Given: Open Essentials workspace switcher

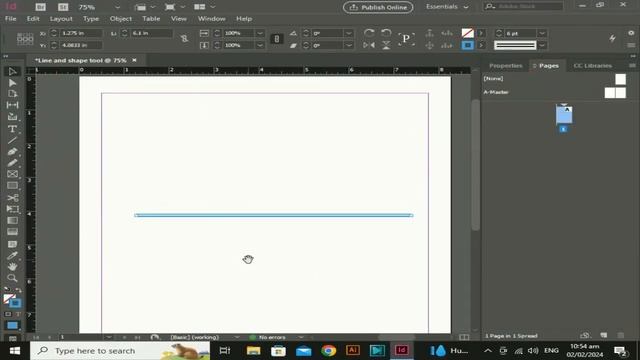Looking at the screenshot, I should click(447, 7).
